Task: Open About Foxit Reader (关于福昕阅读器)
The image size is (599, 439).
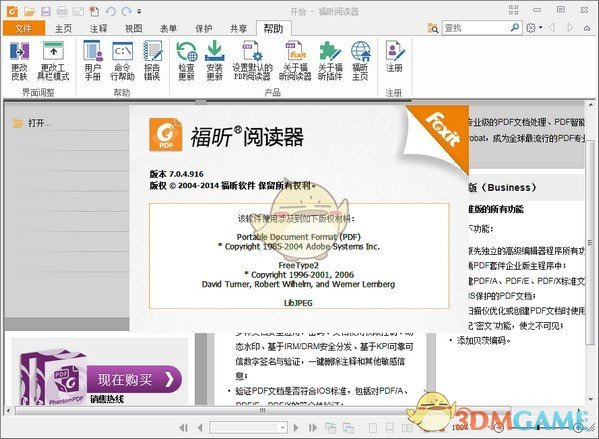Action: (295, 61)
